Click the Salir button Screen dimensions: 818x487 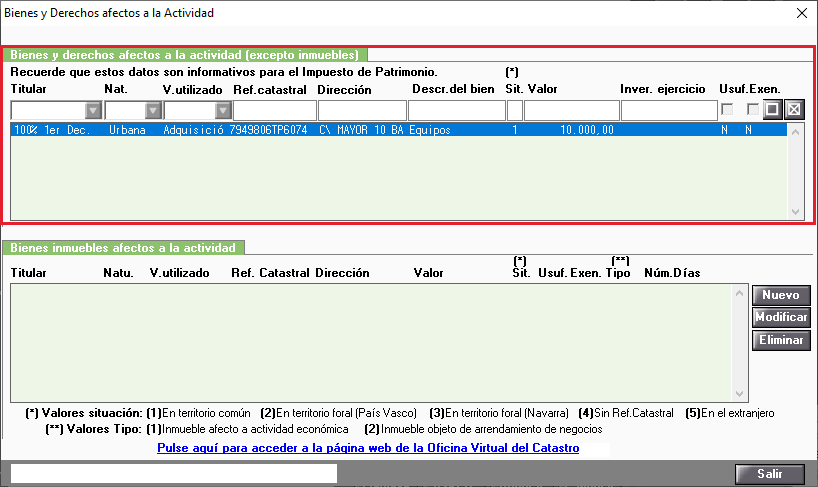point(769,474)
